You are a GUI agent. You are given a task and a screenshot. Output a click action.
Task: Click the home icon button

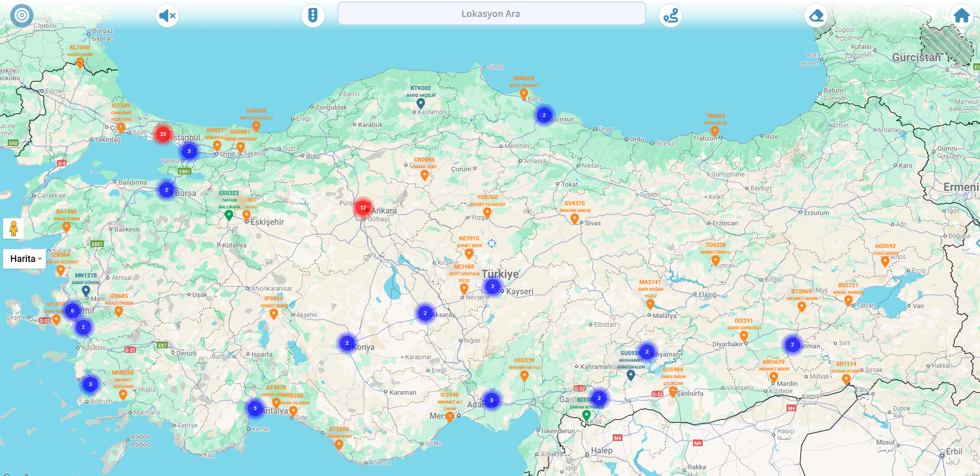click(961, 15)
